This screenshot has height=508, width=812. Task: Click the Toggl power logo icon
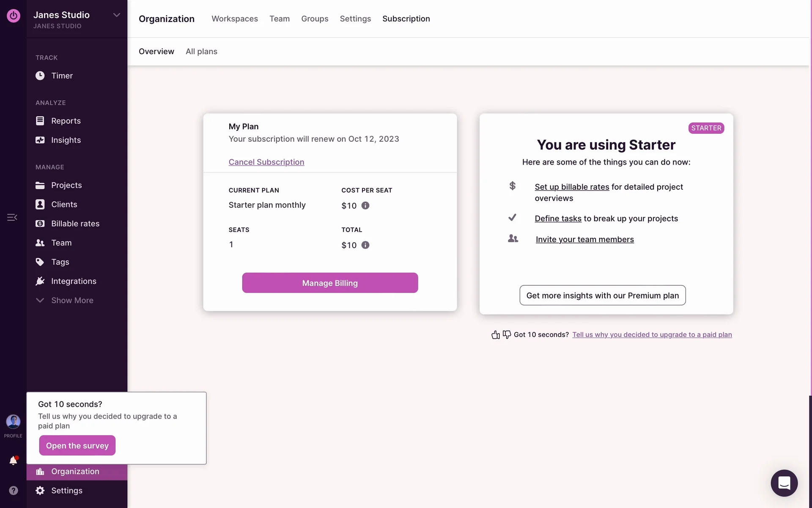[x=13, y=16]
